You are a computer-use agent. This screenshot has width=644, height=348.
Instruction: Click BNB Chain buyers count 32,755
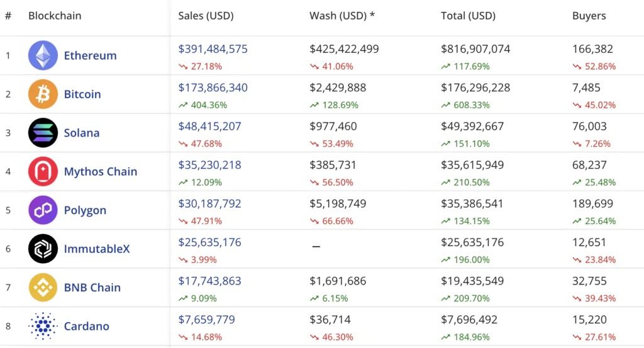click(589, 281)
